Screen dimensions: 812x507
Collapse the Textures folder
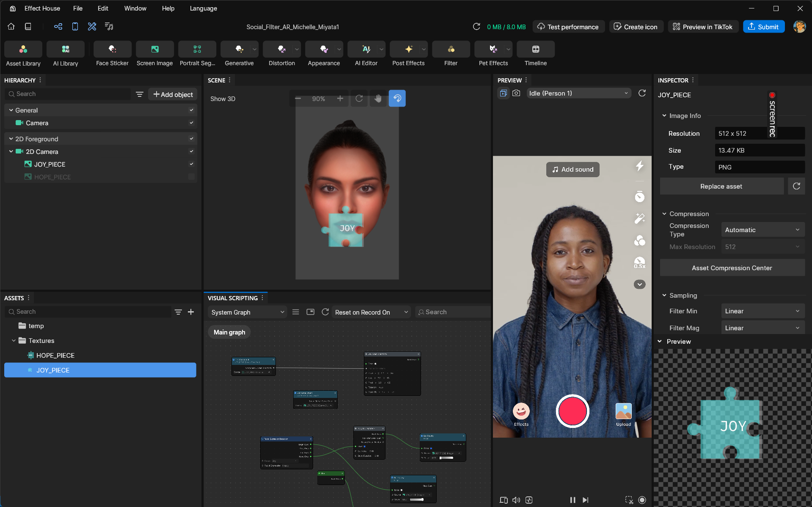click(x=14, y=341)
